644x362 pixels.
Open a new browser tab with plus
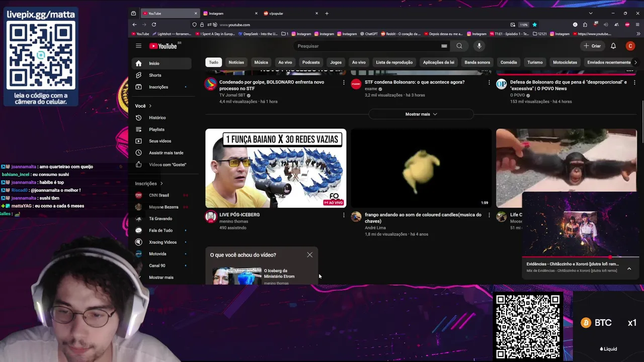point(327,14)
